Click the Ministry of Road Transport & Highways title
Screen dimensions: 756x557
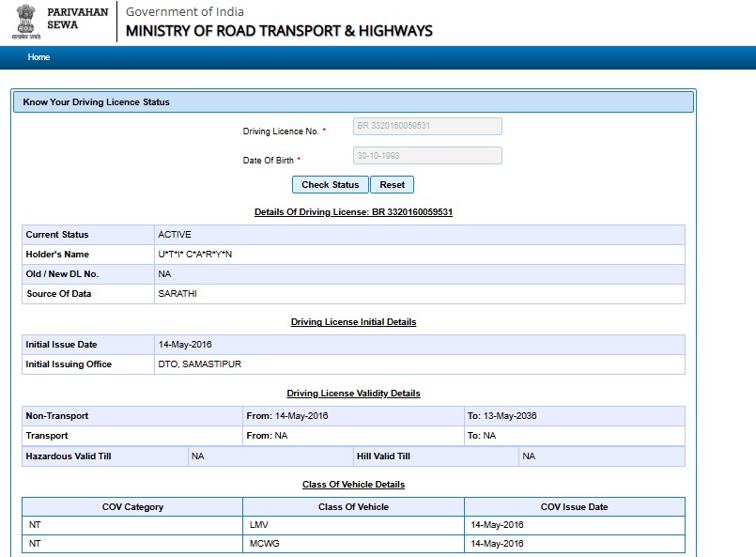279,31
